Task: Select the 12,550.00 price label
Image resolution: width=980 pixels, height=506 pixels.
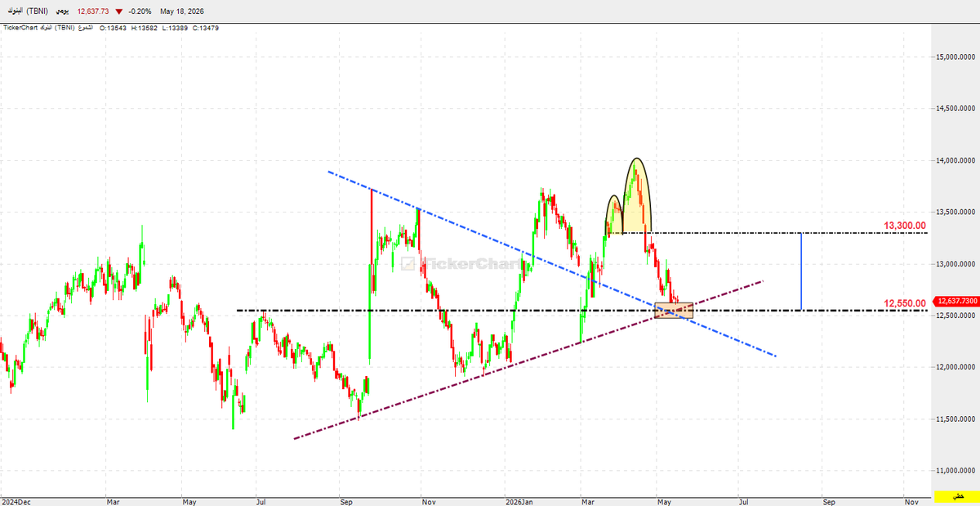Action: [905, 303]
